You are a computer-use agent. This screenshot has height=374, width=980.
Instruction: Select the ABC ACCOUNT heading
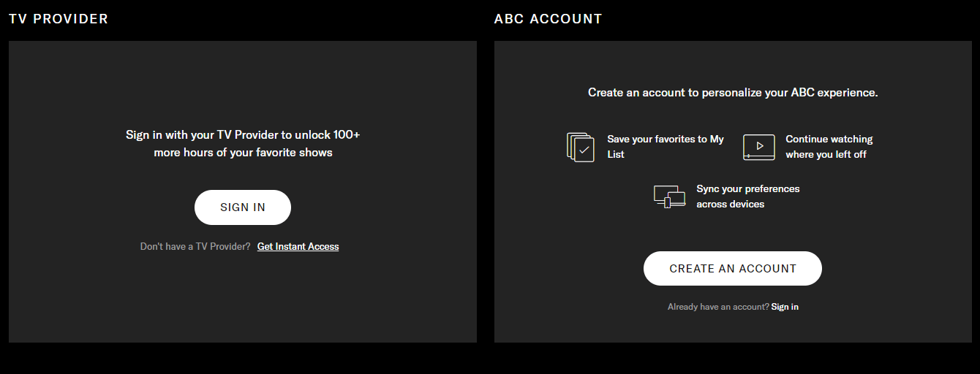(549, 19)
